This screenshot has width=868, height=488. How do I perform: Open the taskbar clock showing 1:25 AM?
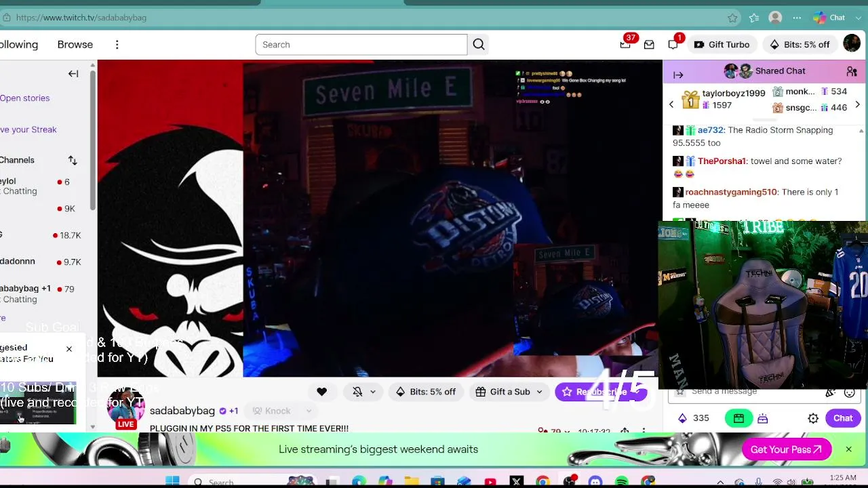click(x=842, y=479)
